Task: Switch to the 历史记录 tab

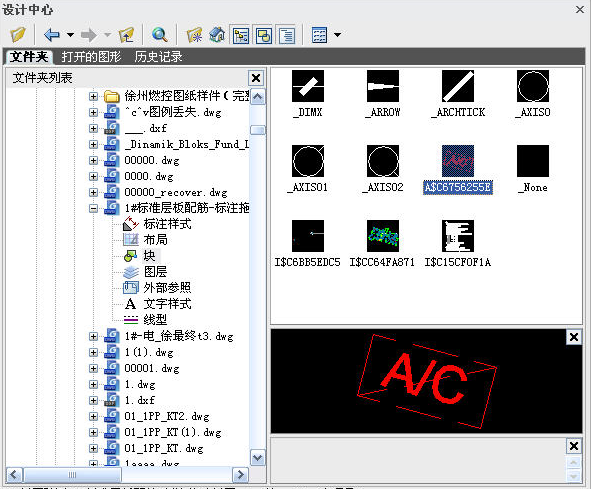Action: click(158, 57)
